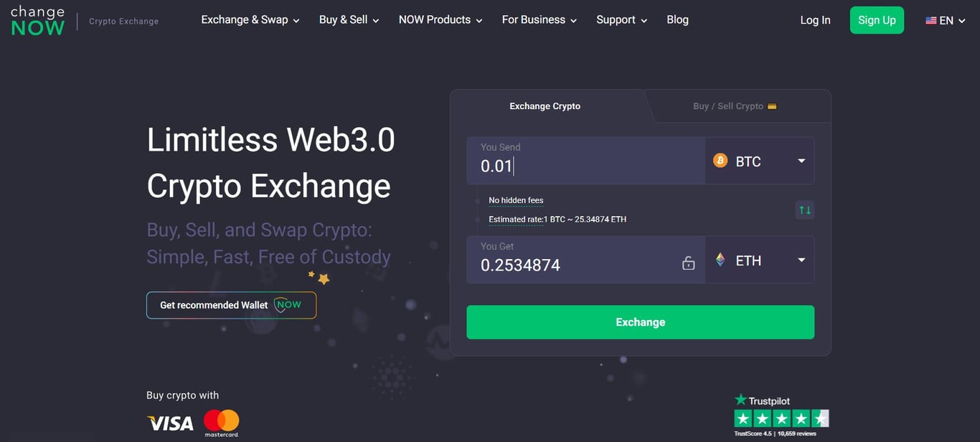Click the green swap-direction arrows icon
The image size is (980, 442).
804,210
